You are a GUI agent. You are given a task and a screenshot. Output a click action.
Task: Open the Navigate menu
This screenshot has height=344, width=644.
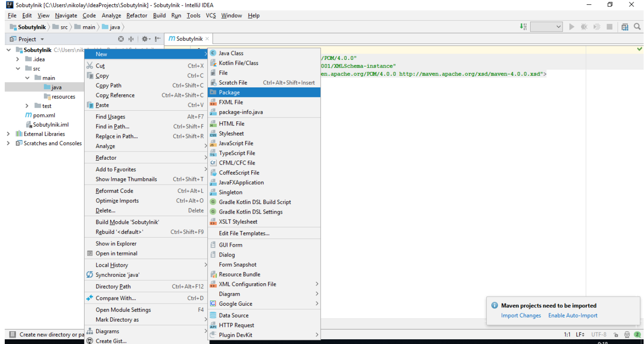(66, 15)
